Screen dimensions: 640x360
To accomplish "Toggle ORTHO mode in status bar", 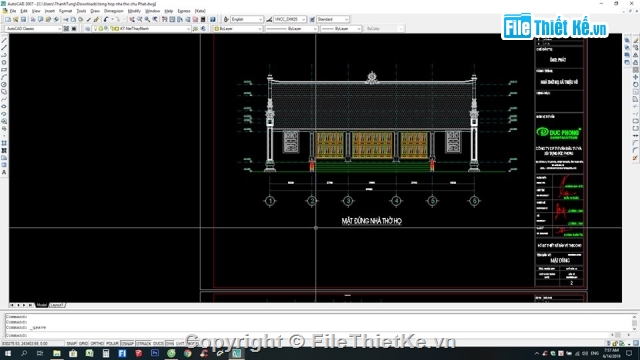I will coord(97,344).
